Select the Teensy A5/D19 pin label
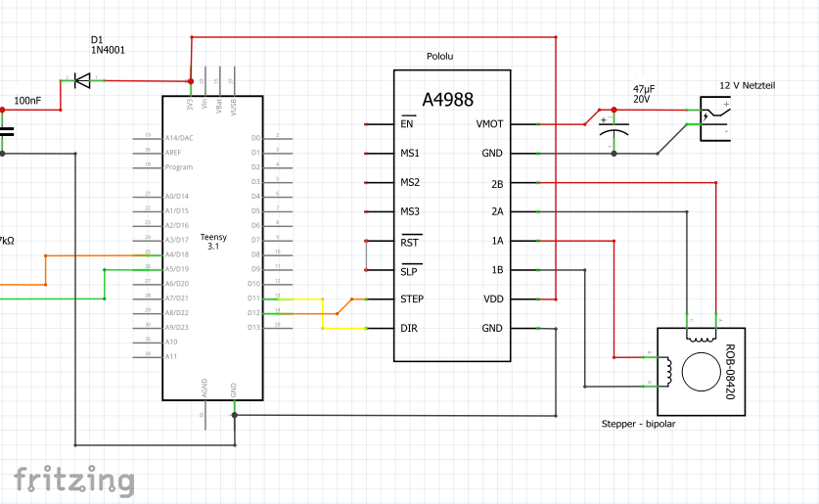 177,269
